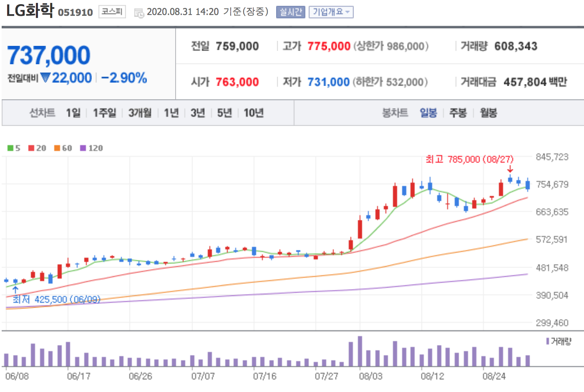Select the 1주일 line chart tab

104,113
